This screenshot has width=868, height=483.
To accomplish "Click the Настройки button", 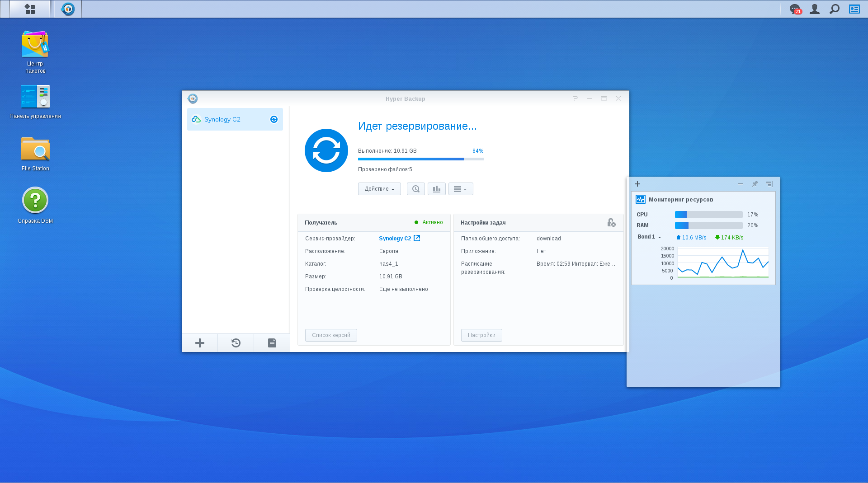I will [481, 335].
